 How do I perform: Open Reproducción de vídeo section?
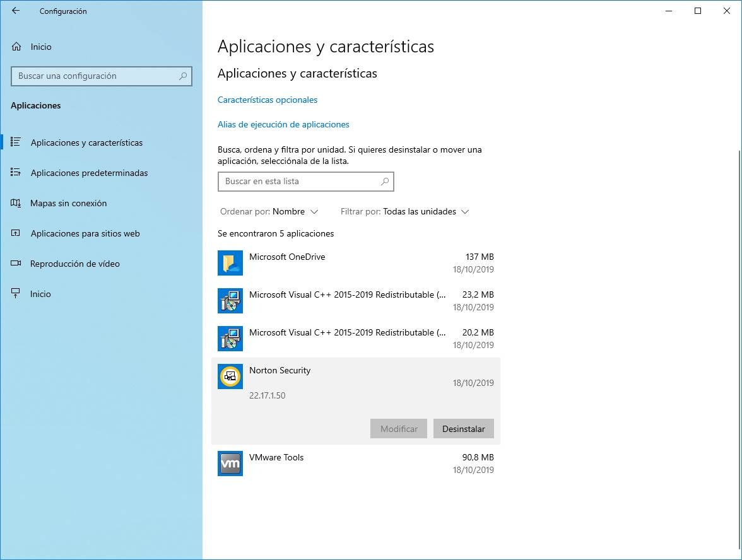tap(101, 264)
